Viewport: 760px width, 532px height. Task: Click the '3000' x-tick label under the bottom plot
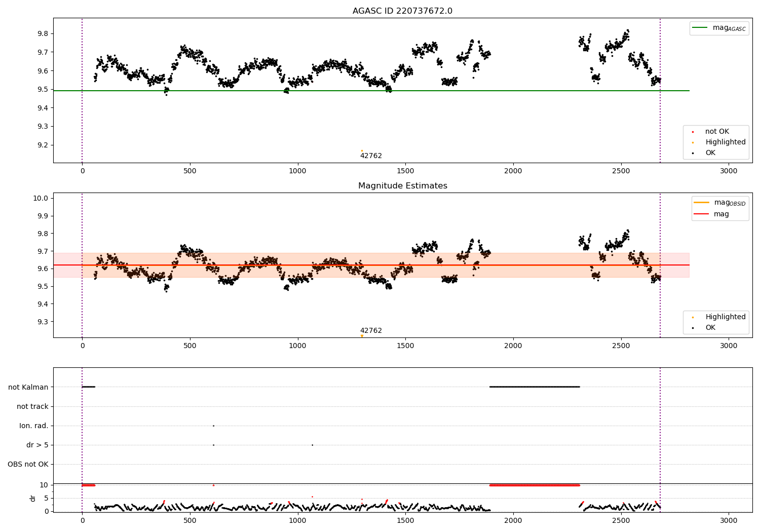point(729,520)
